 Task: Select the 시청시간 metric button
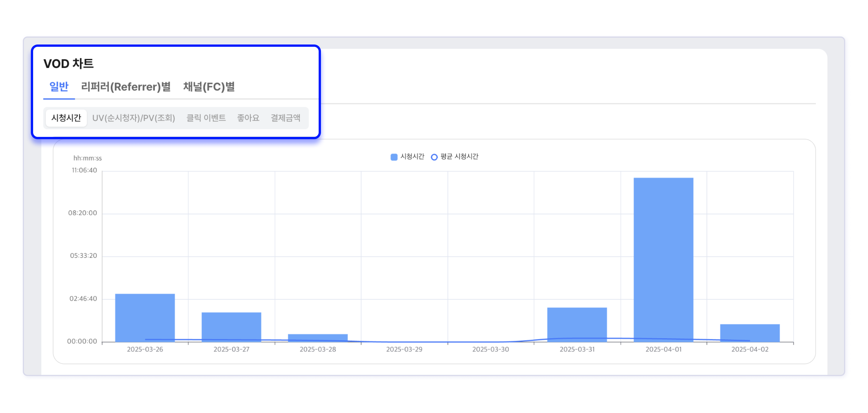66,118
